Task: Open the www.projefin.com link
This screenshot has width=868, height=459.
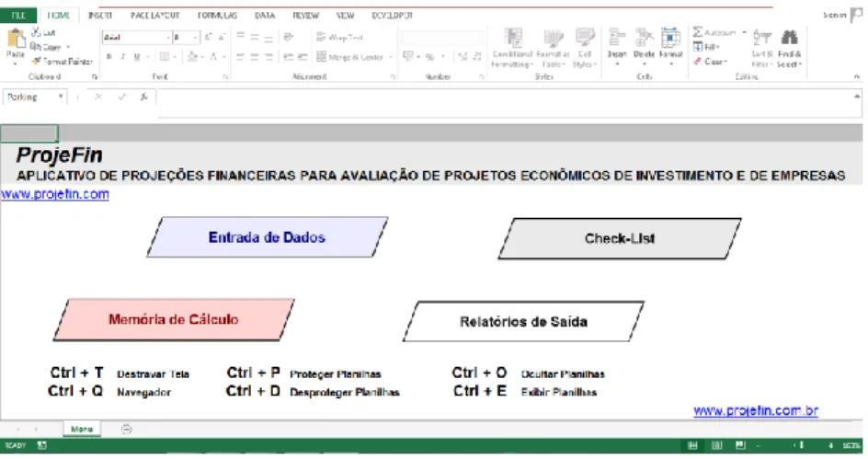Action: pyautogui.click(x=55, y=194)
